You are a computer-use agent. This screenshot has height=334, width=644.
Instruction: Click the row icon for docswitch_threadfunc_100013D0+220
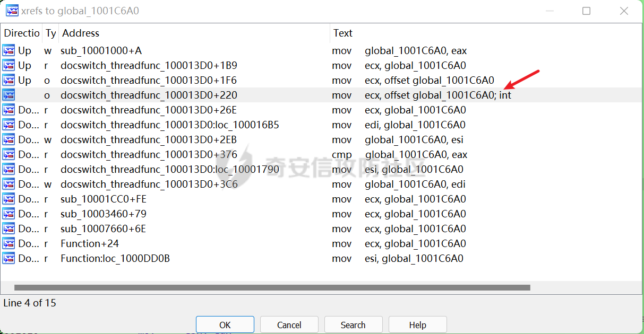9,95
